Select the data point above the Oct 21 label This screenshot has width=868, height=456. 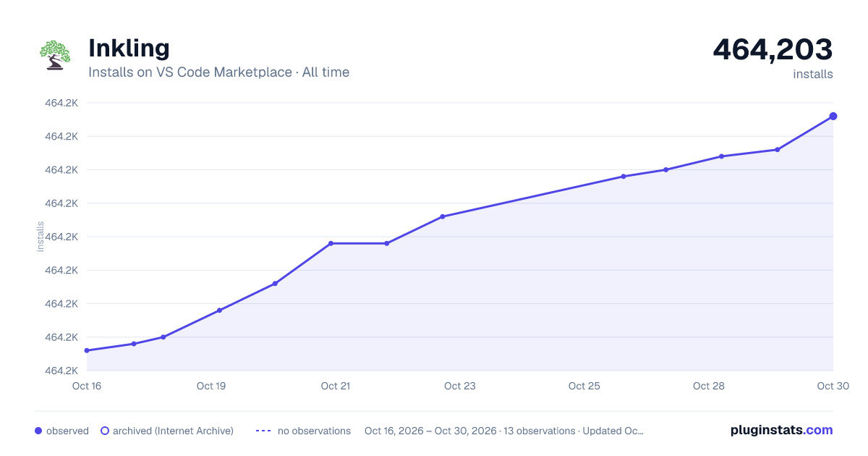pos(331,243)
